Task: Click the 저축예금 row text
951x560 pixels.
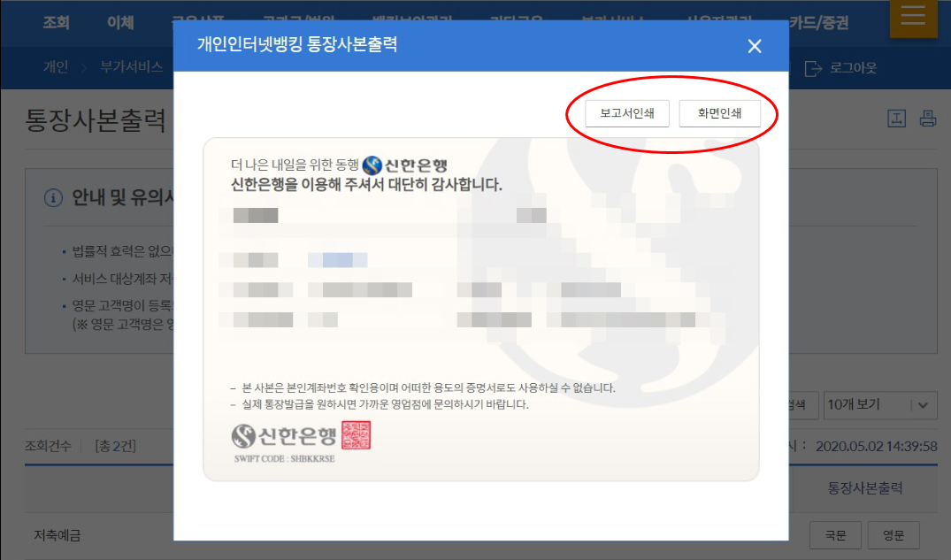Action: [x=58, y=535]
